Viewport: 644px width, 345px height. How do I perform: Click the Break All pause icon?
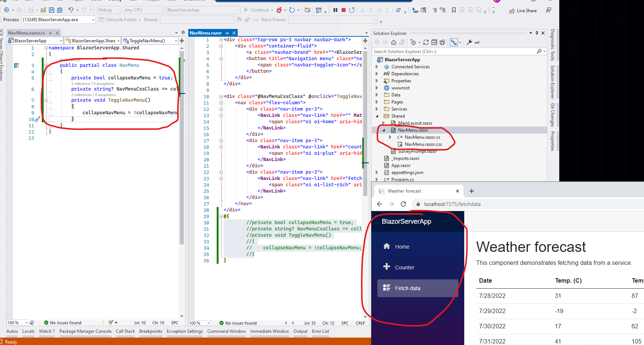(335, 10)
